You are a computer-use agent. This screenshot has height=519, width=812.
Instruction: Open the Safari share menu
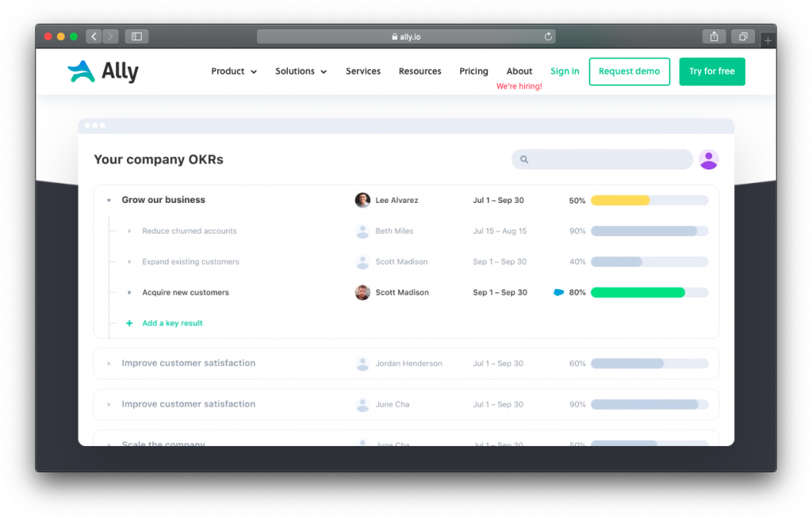tap(714, 36)
